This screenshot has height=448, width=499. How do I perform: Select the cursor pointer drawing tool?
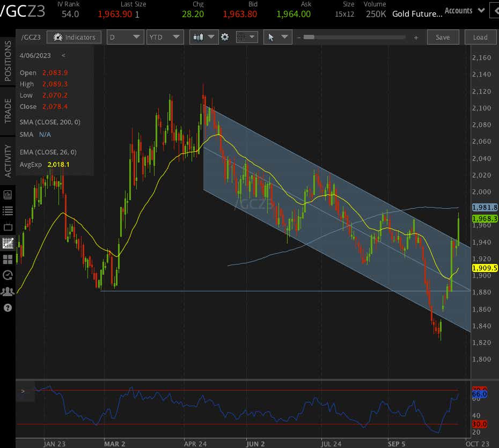(x=277, y=37)
